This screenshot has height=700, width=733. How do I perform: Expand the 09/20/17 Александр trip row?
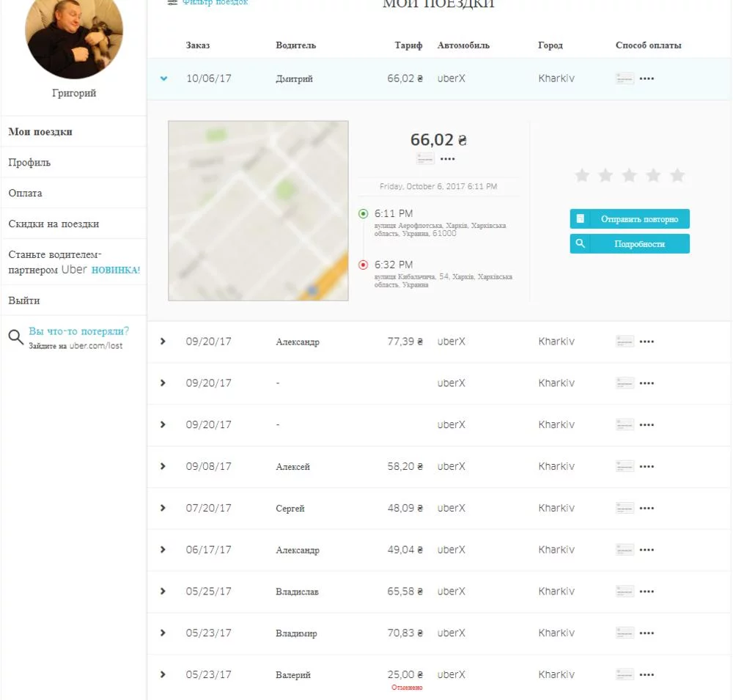coord(163,342)
